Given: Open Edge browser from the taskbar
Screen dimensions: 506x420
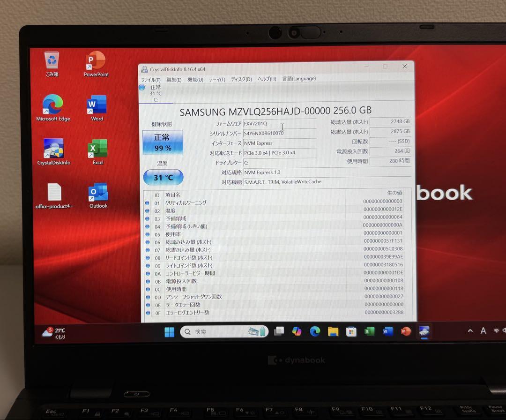Looking at the screenshot, I should point(315,331).
